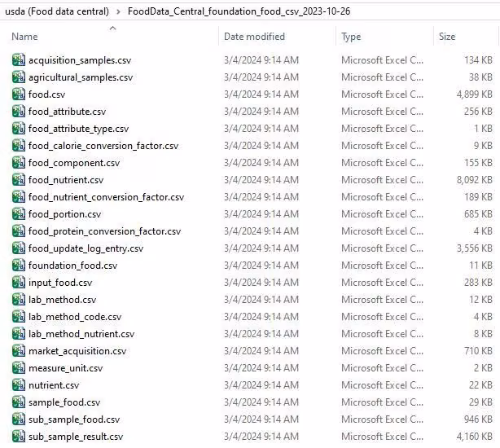Screen dimensions: 500x448
Task: Sort by the Size column header
Action: [x=447, y=37]
